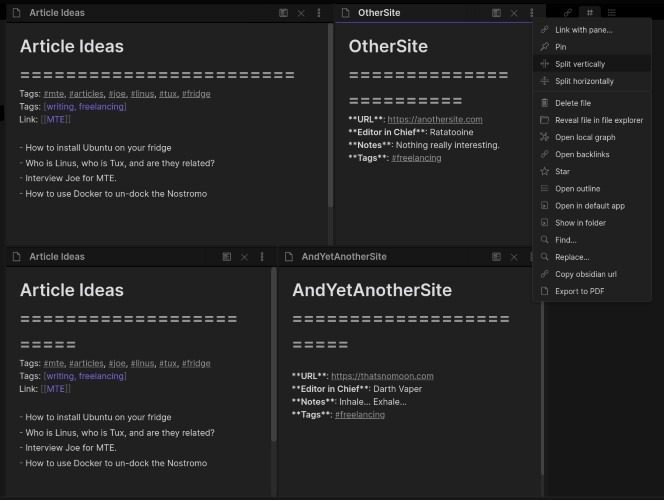Select Pin in the context menu
The image size is (664, 500).
[592, 47]
